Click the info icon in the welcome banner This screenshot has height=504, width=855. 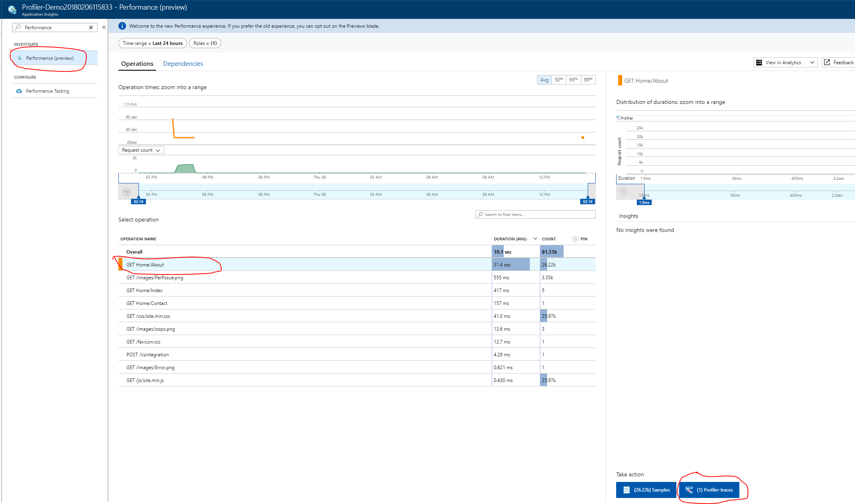tap(122, 26)
